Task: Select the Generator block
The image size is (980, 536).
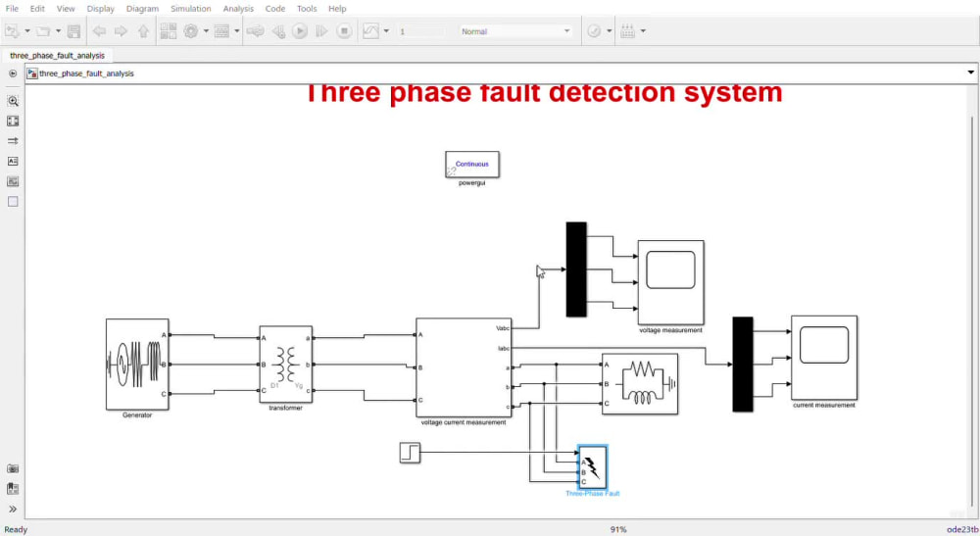Action: pos(137,365)
